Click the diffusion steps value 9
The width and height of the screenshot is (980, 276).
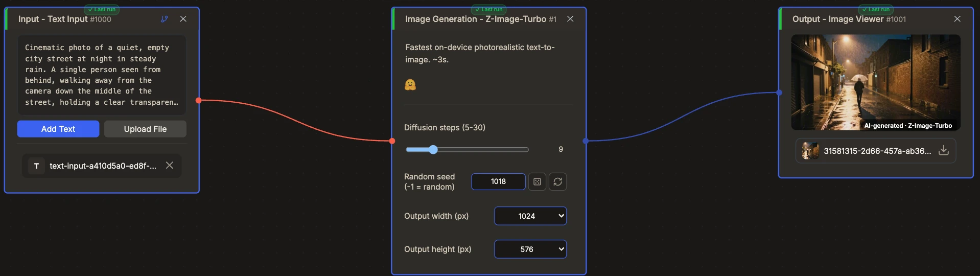(x=561, y=149)
